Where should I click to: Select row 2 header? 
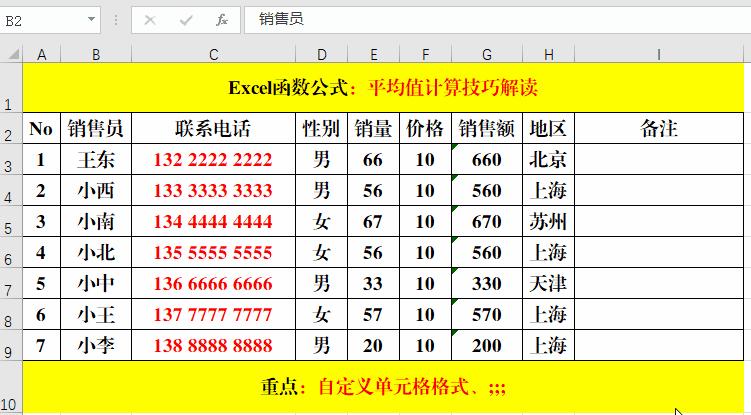pos(11,128)
